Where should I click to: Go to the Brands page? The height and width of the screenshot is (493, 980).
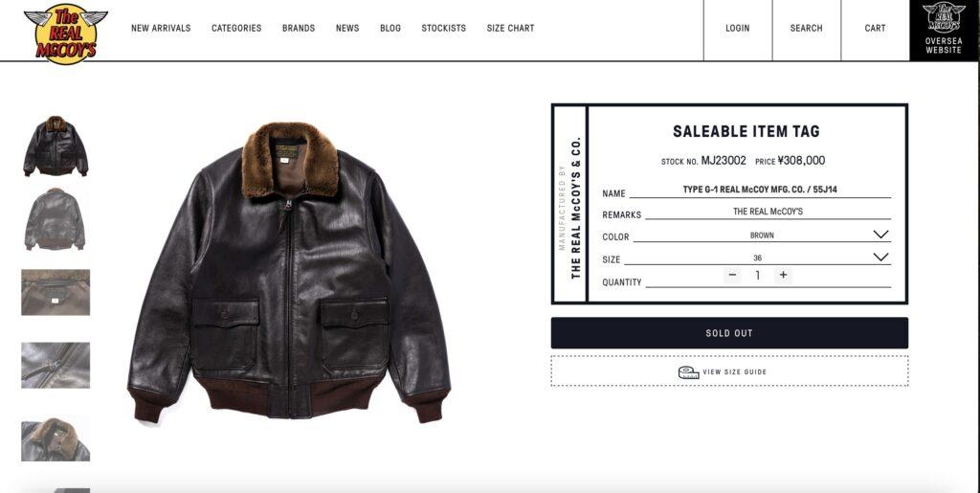point(299,28)
